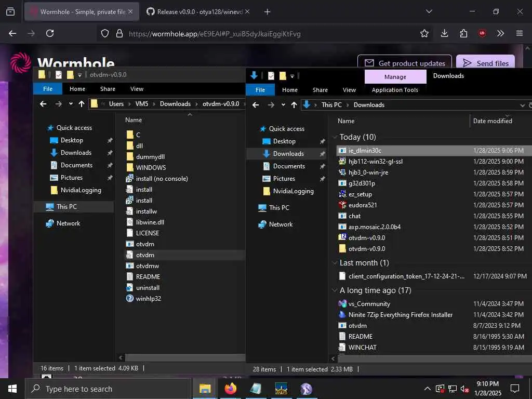This screenshot has width=532, height=399.
Task: Click the taskbar search box
Action: pos(108,389)
